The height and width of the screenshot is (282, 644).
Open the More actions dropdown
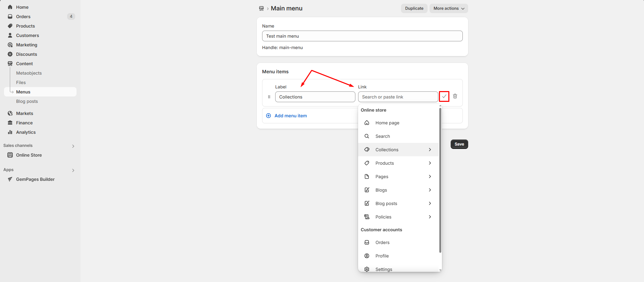click(448, 8)
